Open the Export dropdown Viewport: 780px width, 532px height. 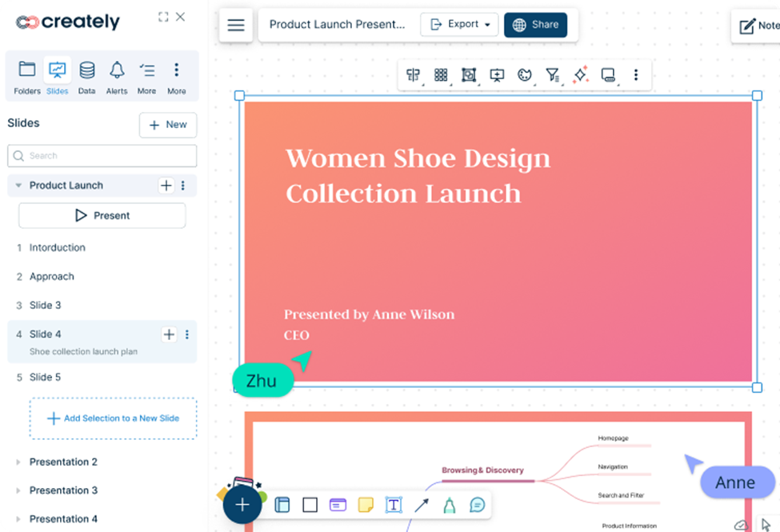click(459, 25)
